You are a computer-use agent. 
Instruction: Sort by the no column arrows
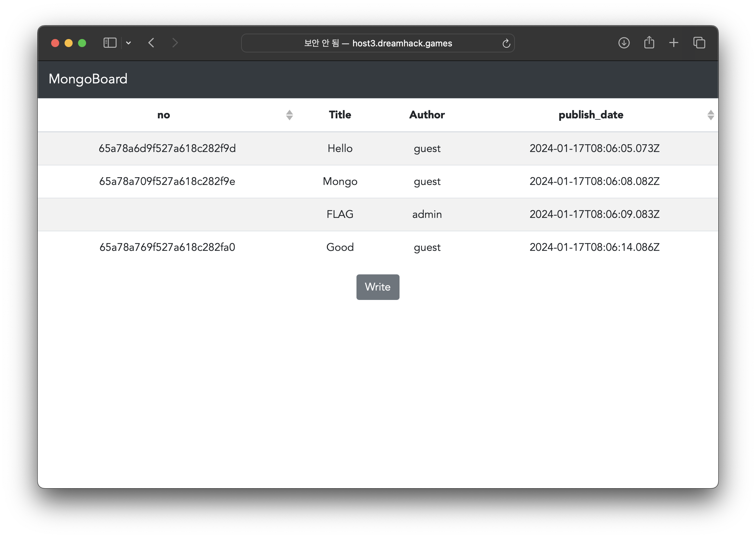289,115
